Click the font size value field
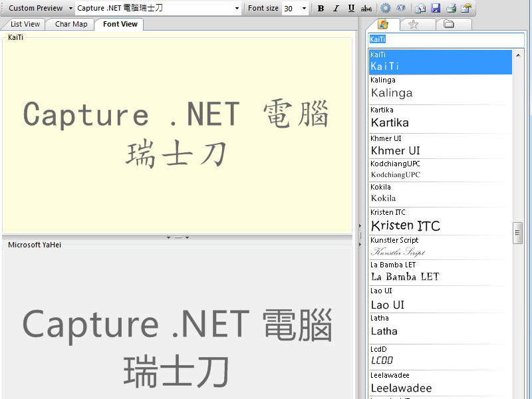The height and width of the screenshot is (399, 532). (291, 8)
